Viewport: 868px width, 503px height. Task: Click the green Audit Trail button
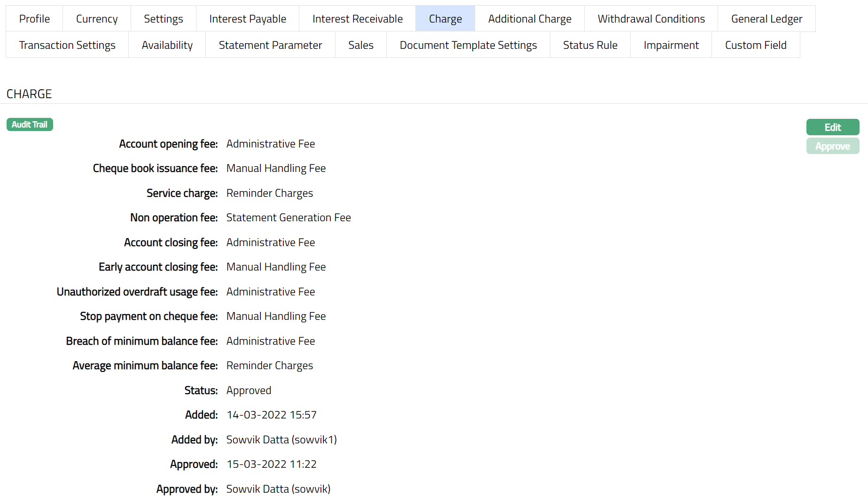point(30,124)
